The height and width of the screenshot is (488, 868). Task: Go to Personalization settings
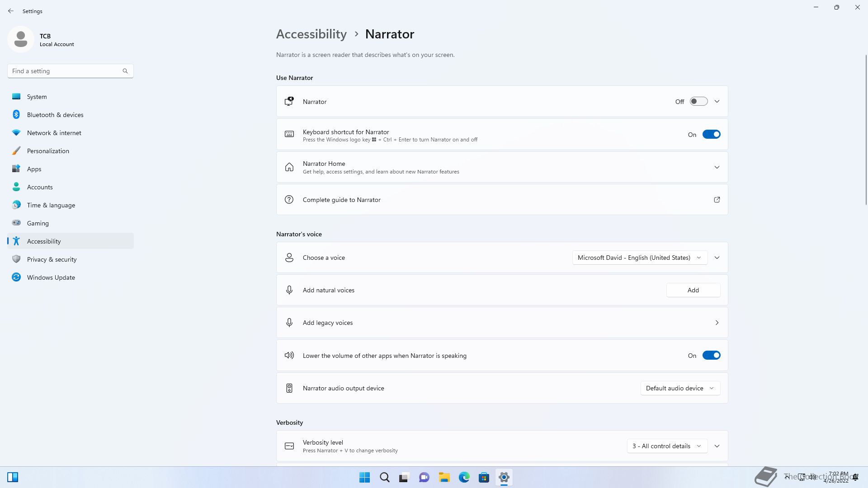click(71, 151)
